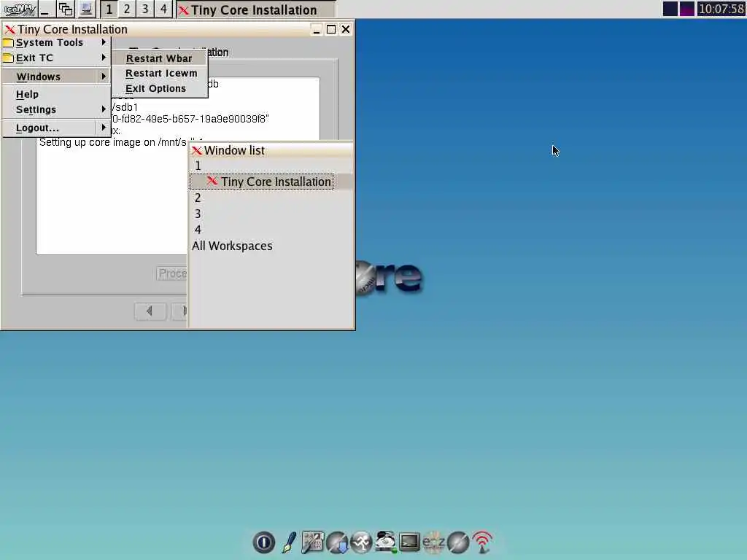The height and width of the screenshot is (560, 747).
Task: Click the CPU status monitor in the tray
Action: point(670,9)
